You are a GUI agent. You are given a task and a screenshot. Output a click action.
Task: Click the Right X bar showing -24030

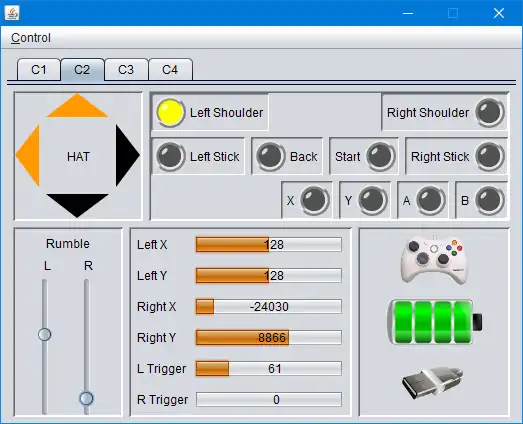click(x=269, y=307)
